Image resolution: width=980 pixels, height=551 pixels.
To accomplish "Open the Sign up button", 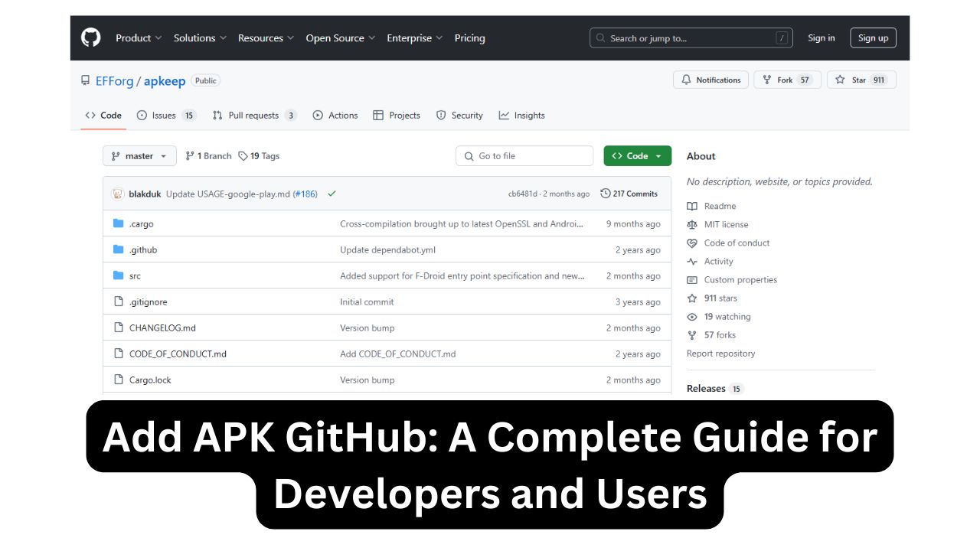I will [873, 37].
